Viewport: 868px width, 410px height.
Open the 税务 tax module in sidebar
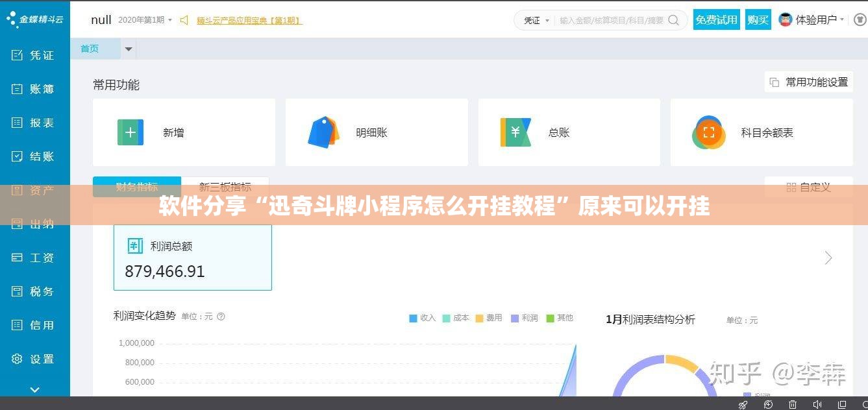pos(34,291)
